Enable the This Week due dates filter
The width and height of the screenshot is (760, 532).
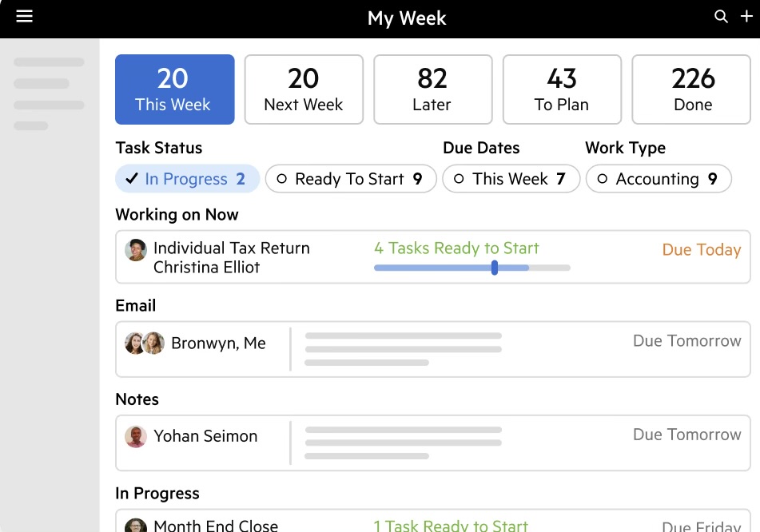click(x=511, y=178)
